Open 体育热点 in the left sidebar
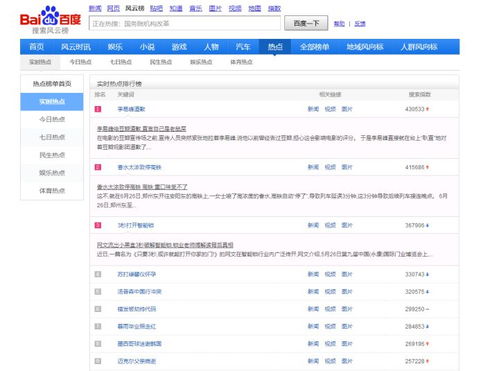Image resolution: width=499 pixels, height=371 pixels. pos(52,191)
